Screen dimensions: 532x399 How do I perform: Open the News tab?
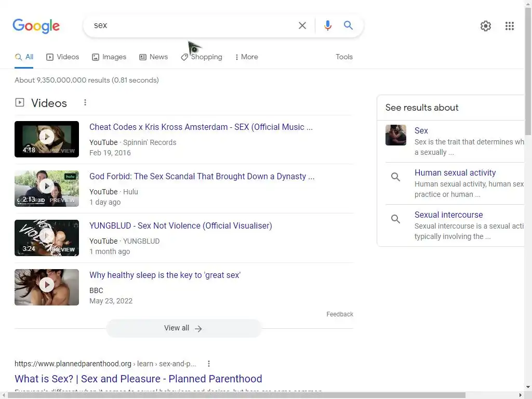tap(154, 57)
